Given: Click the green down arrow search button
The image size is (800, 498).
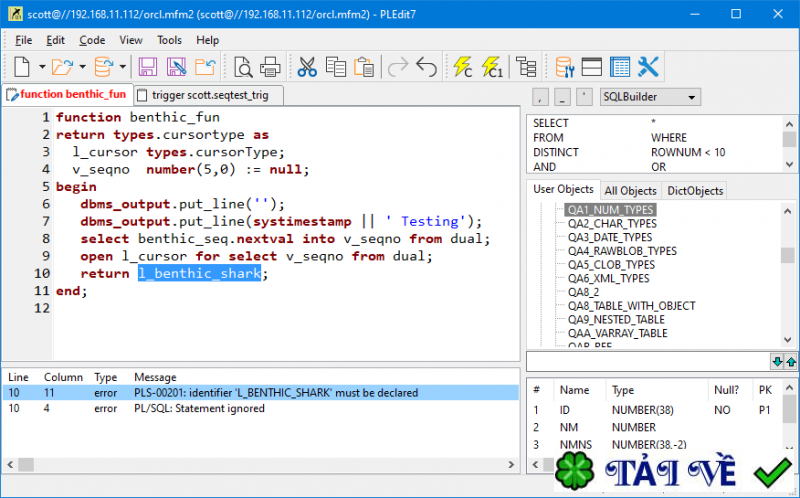Looking at the screenshot, I should (x=777, y=361).
